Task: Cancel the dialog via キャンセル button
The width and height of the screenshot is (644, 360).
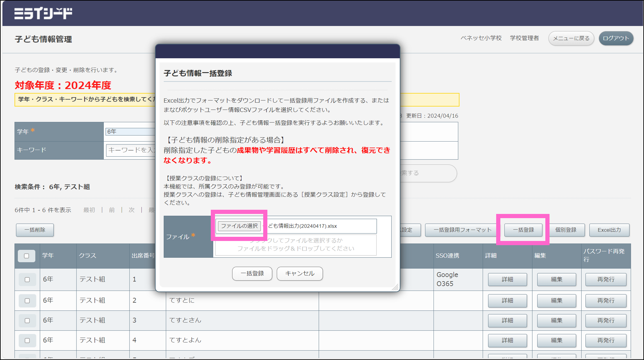Action: (x=300, y=273)
